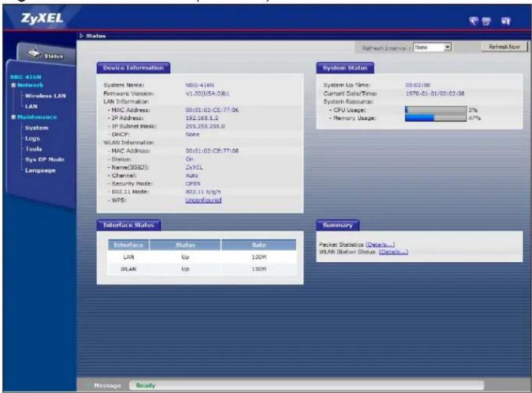Open the LAN menu item in sidebar
Image resolution: width=532 pixels, height=393 pixels.
pos(31,106)
